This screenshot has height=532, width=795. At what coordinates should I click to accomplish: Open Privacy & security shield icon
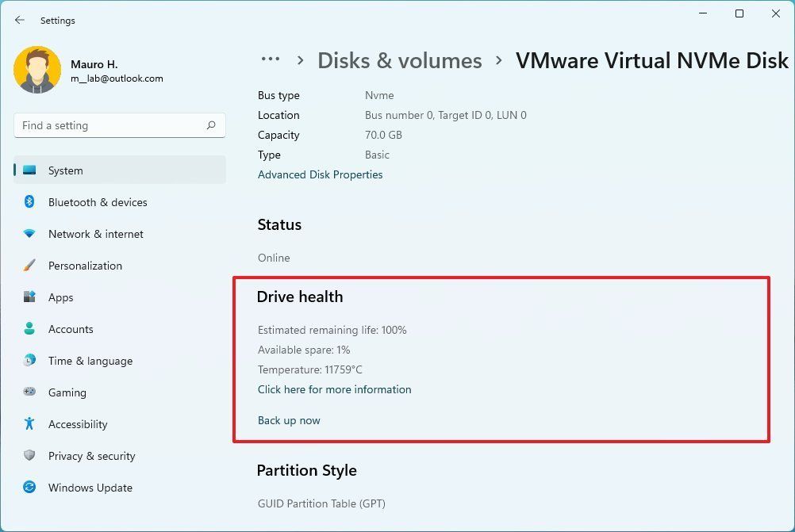click(29, 456)
